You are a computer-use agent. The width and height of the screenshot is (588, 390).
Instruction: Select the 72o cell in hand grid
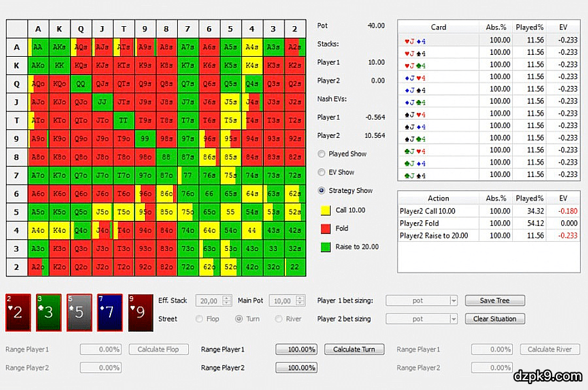point(188,267)
